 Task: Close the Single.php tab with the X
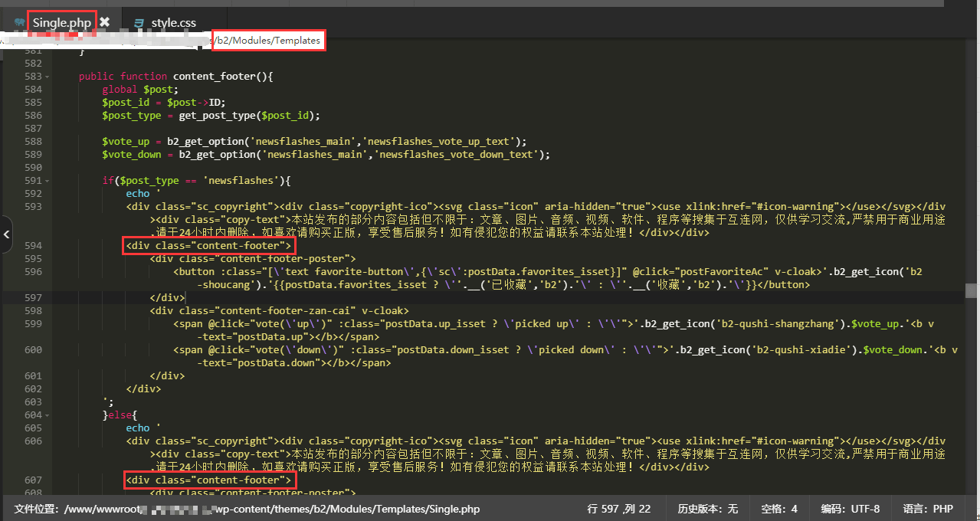[x=105, y=22]
